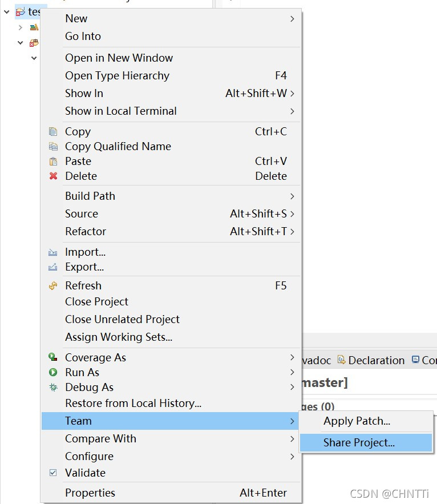Image resolution: width=437 pixels, height=504 pixels.
Task: Expand the Team submenu arrow
Action: point(292,421)
